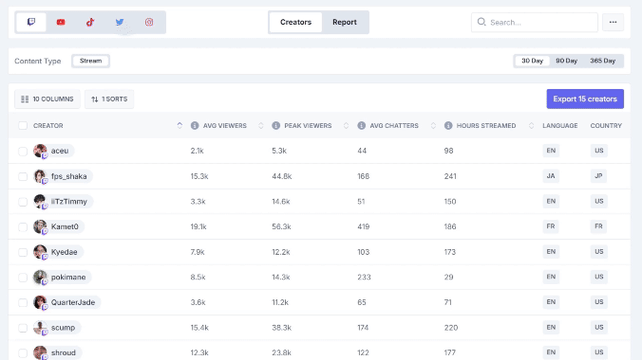Open the 10 Columns selector
The image size is (642, 360).
47,99
